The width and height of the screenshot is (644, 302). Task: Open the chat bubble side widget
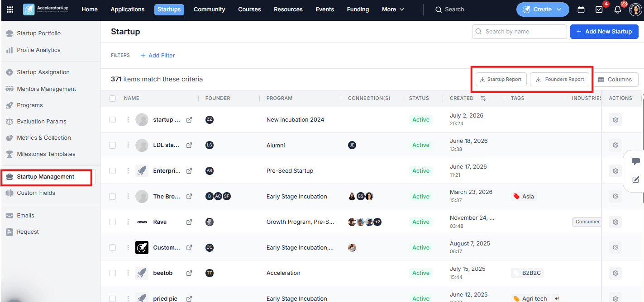pos(635,161)
